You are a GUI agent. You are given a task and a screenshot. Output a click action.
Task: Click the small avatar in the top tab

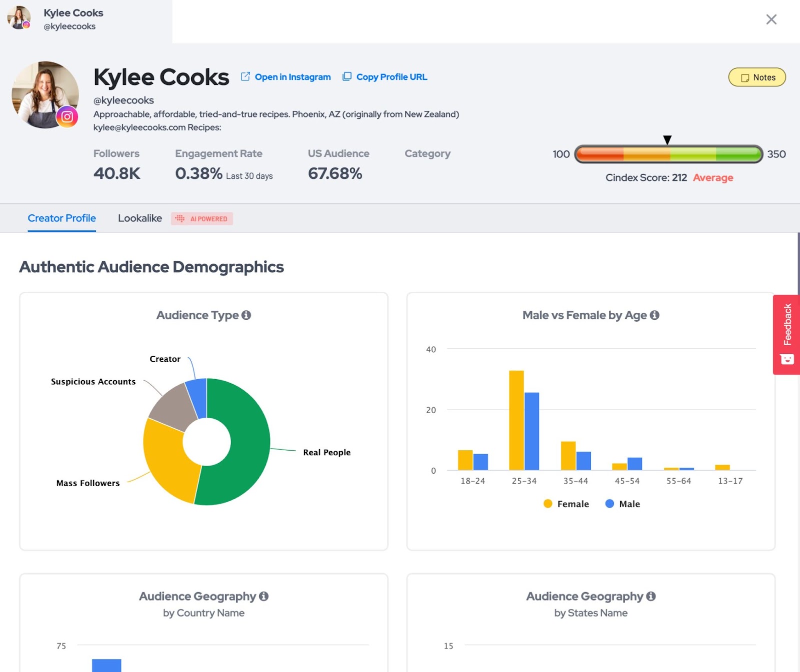19,18
